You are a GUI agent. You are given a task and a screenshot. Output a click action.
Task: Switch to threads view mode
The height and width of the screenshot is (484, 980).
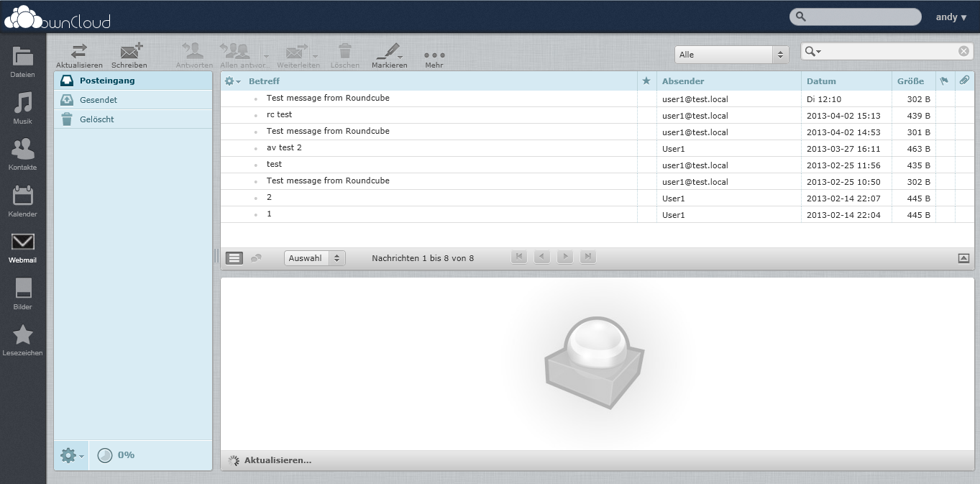tap(256, 258)
